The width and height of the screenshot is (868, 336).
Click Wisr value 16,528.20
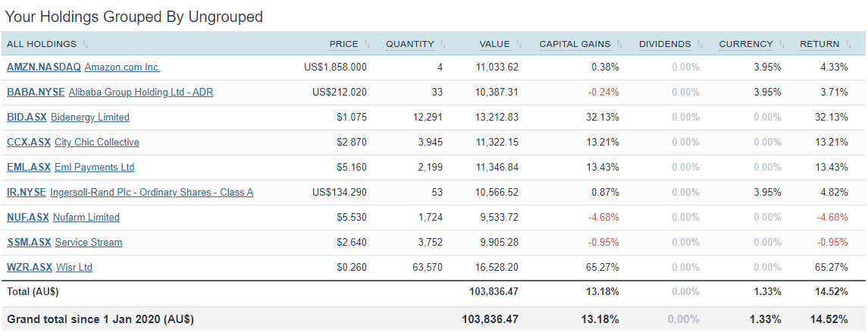click(497, 268)
